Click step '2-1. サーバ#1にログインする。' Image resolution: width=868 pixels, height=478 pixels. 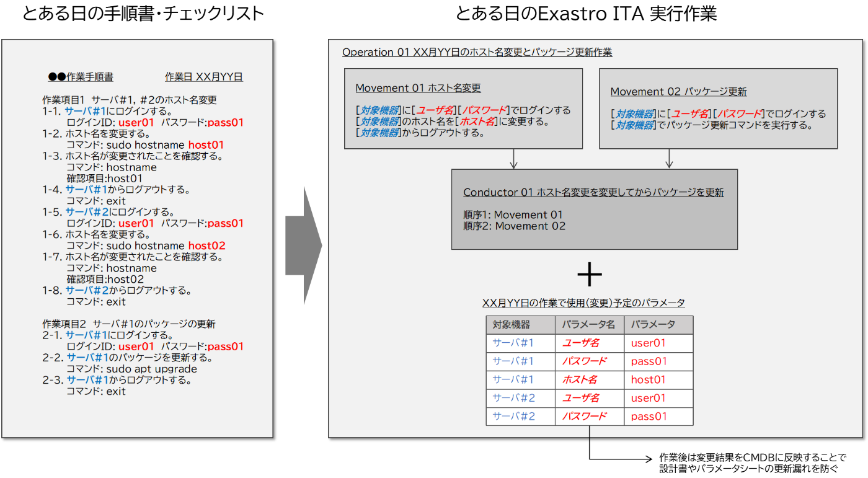(108, 335)
